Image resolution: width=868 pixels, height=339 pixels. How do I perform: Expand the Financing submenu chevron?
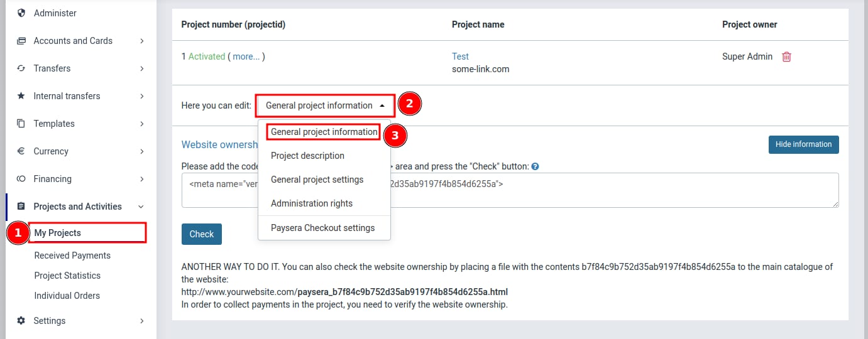pyautogui.click(x=141, y=179)
